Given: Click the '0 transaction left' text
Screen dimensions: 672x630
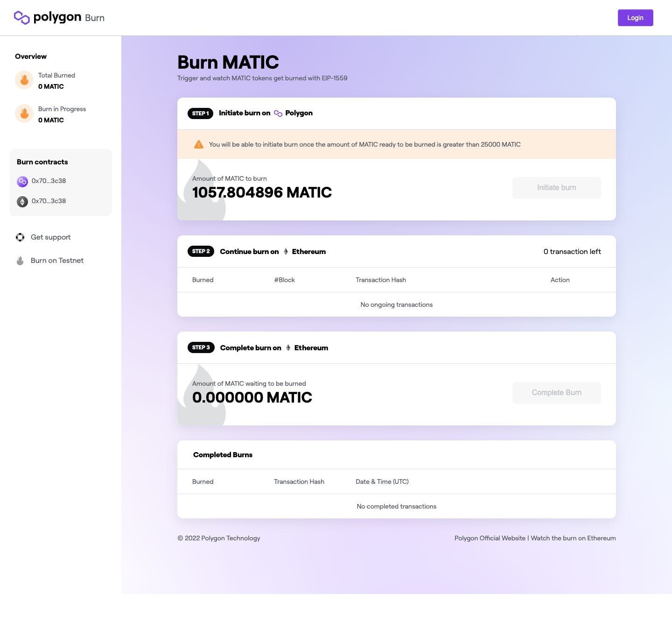Looking at the screenshot, I should point(572,252).
